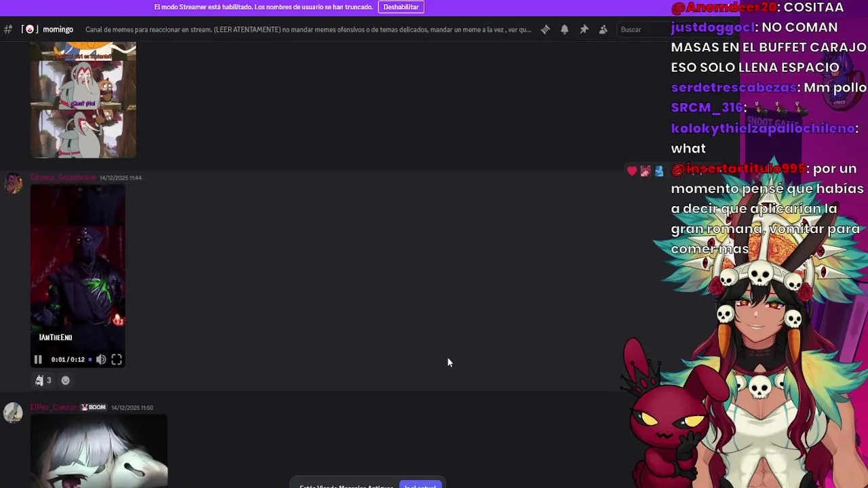Open notification settings bell icon

[564, 30]
